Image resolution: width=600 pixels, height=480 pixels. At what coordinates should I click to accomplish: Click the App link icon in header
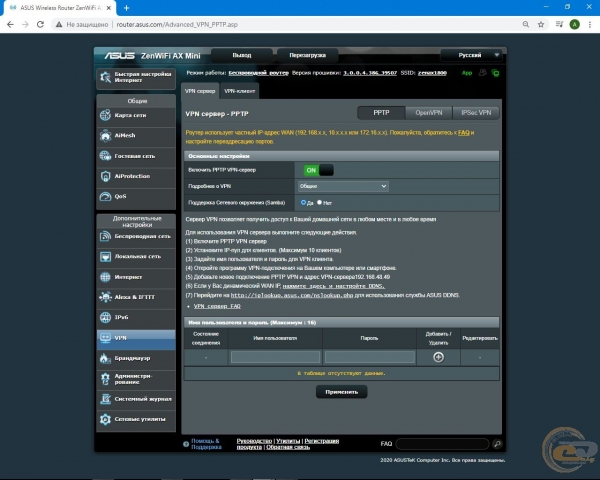click(x=467, y=73)
